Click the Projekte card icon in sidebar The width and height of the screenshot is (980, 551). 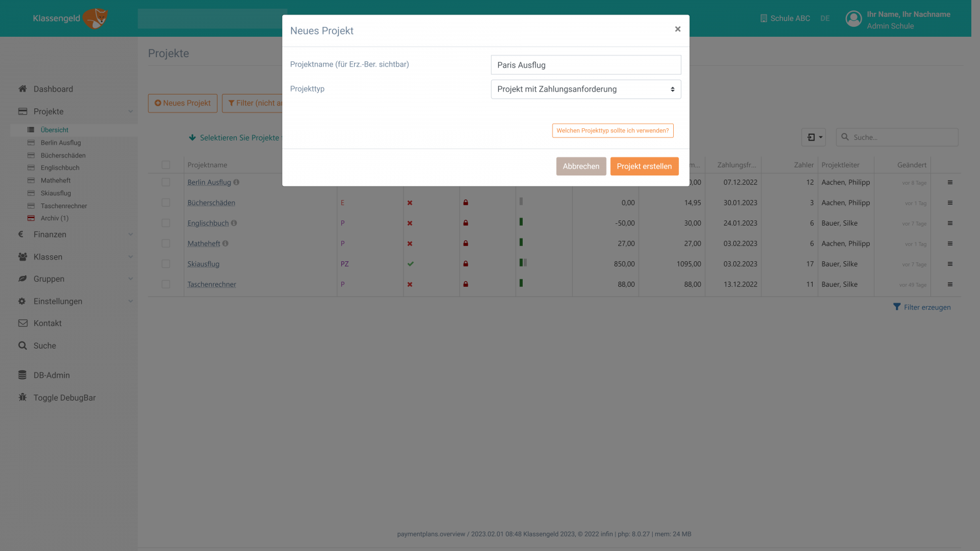(x=23, y=111)
